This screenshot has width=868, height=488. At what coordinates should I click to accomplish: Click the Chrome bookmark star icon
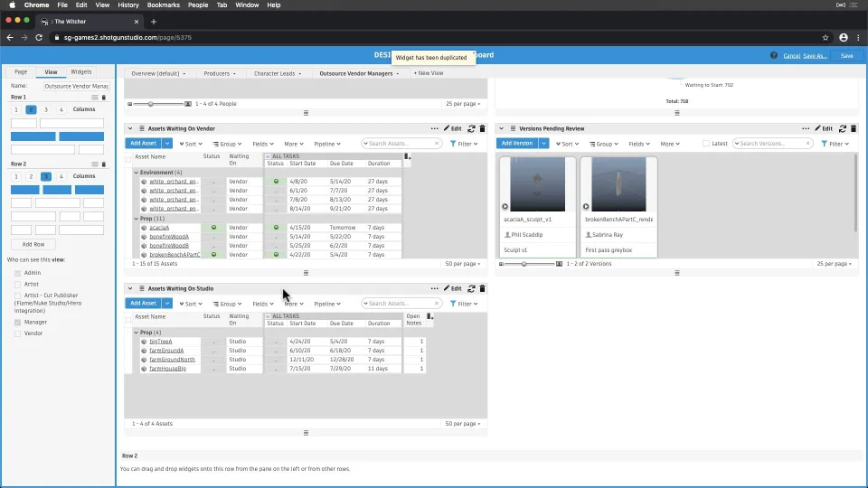(x=826, y=38)
